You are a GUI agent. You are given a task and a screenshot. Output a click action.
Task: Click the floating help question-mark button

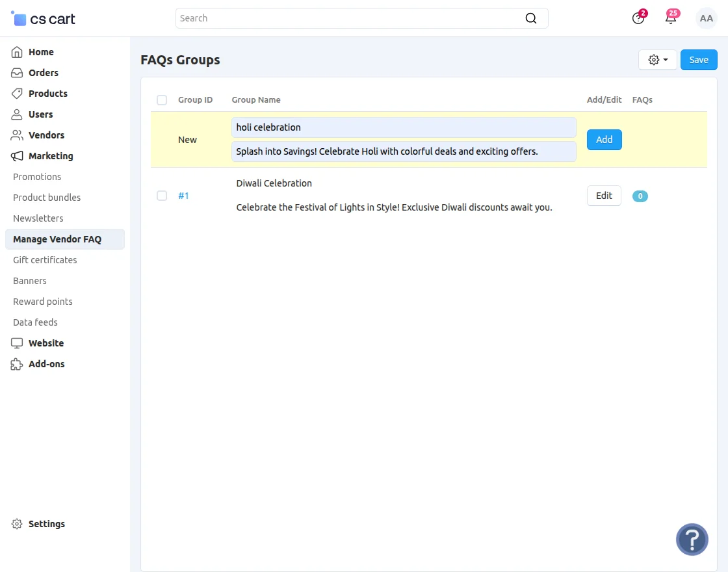(x=692, y=539)
